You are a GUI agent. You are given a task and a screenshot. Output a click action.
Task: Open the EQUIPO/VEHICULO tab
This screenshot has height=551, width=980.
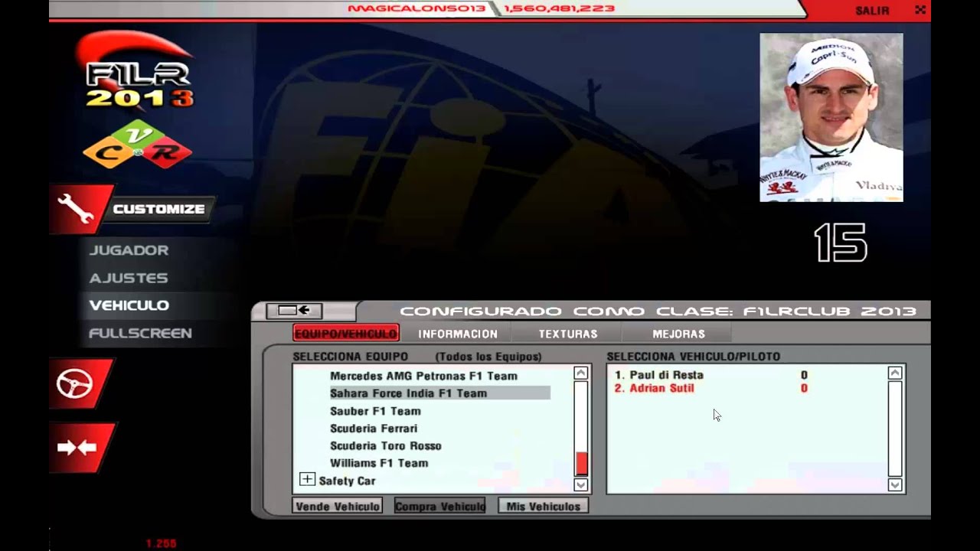[x=346, y=334]
